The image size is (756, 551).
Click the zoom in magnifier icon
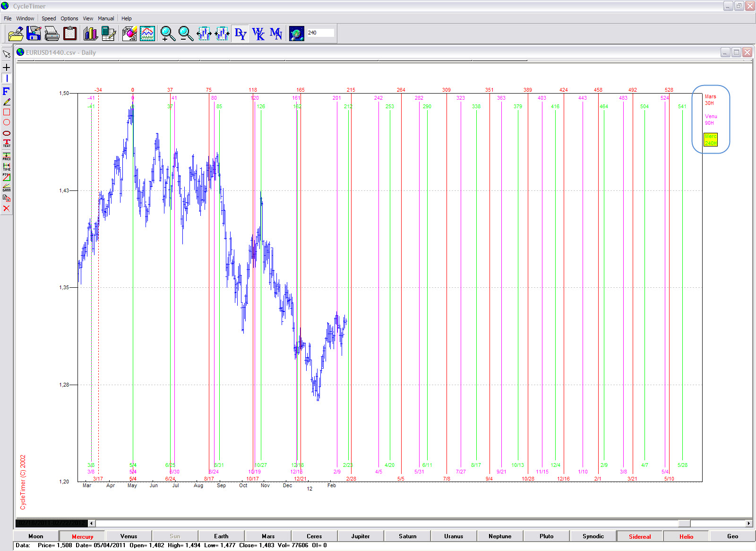click(x=167, y=34)
